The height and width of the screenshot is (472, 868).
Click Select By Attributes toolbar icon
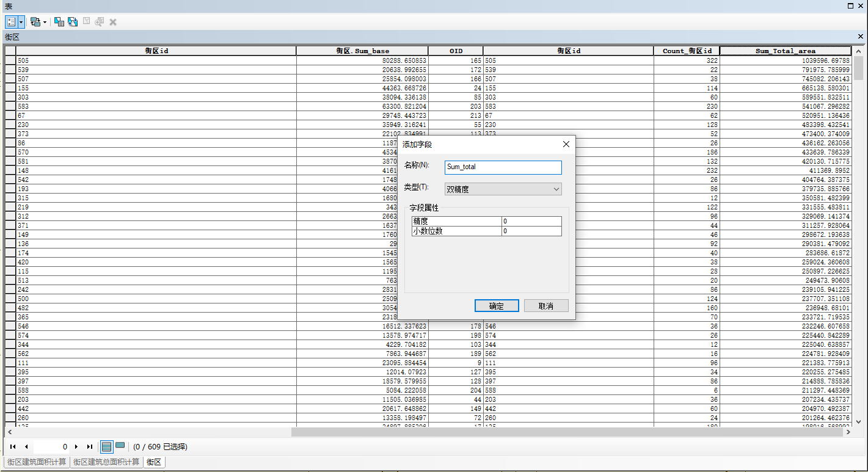59,22
